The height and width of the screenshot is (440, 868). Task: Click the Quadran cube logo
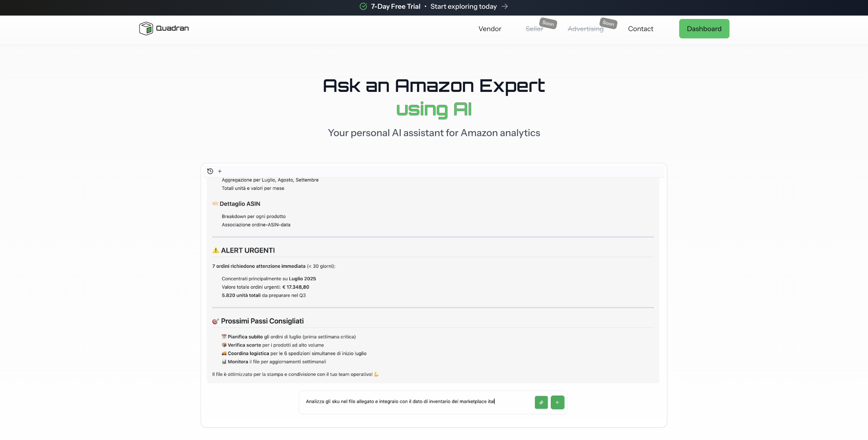[146, 28]
